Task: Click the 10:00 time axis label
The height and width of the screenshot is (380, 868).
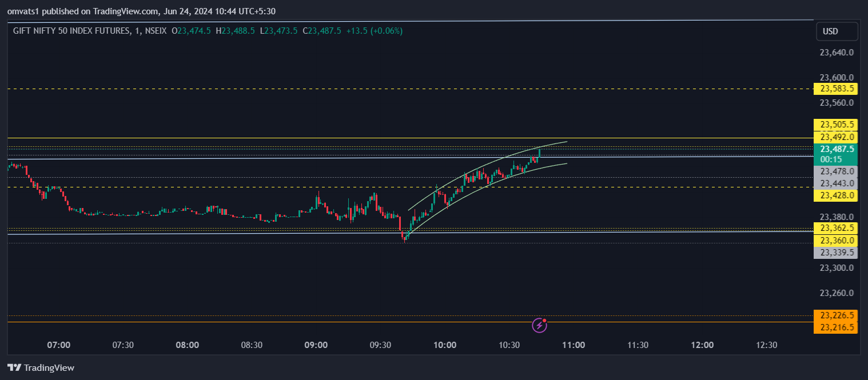Action: pyautogui.click(x=445, y=345)
